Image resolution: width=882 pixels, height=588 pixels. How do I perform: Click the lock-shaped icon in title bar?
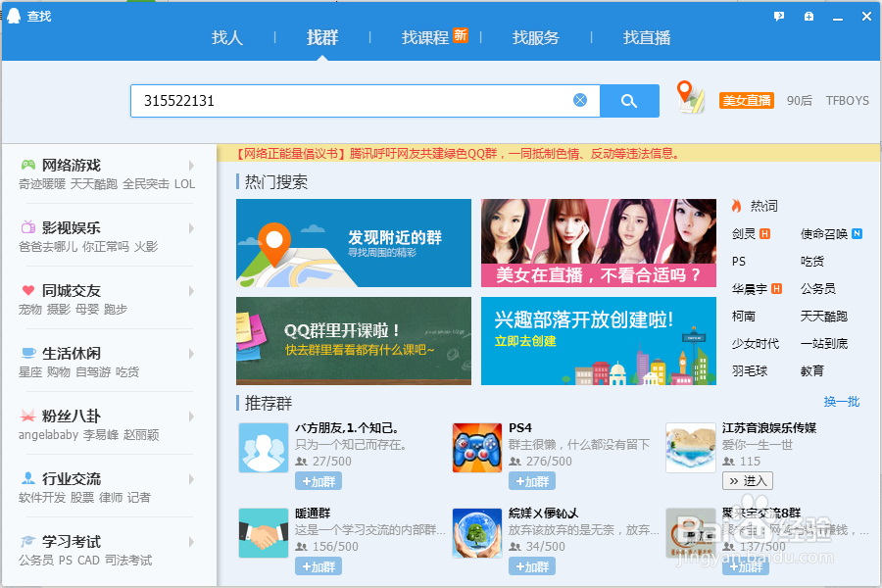click(808, 17)
